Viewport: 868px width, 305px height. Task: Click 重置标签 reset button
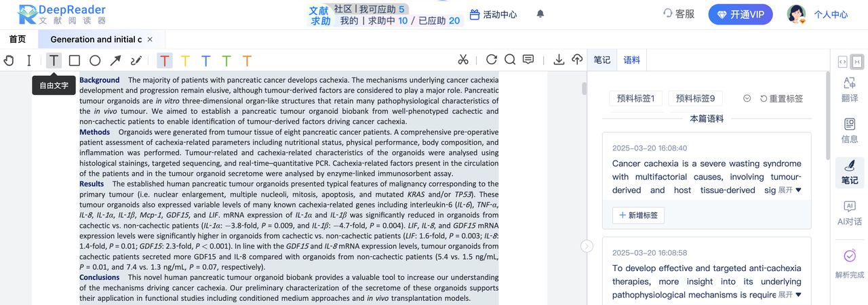(781, 98)
